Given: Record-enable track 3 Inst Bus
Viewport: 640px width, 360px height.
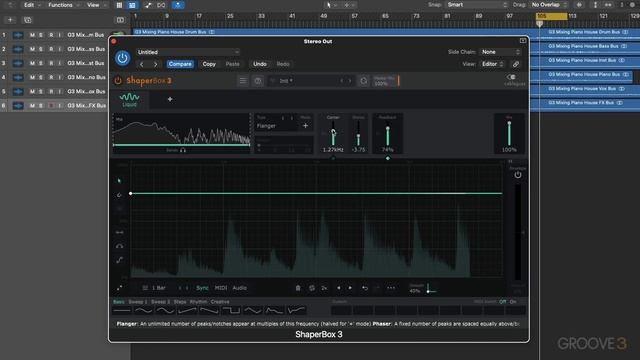Looking at the screenshot, I should [x=51, y=63].
